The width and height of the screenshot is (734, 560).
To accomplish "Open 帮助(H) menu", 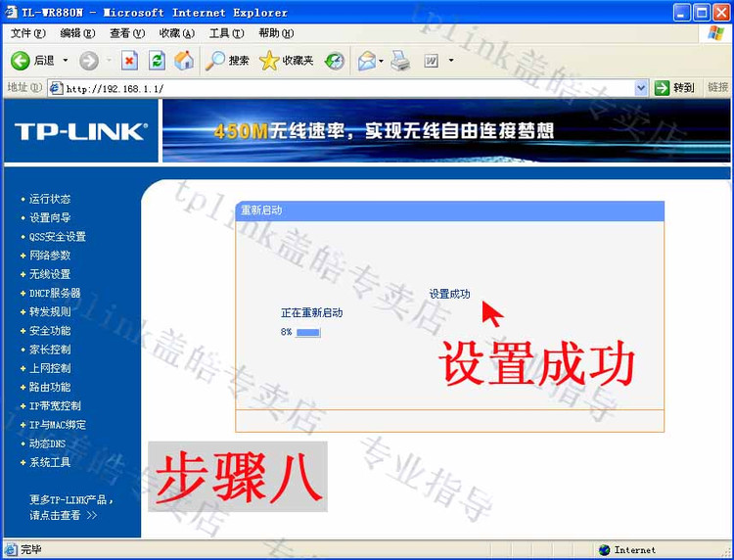I will (276, 33).
